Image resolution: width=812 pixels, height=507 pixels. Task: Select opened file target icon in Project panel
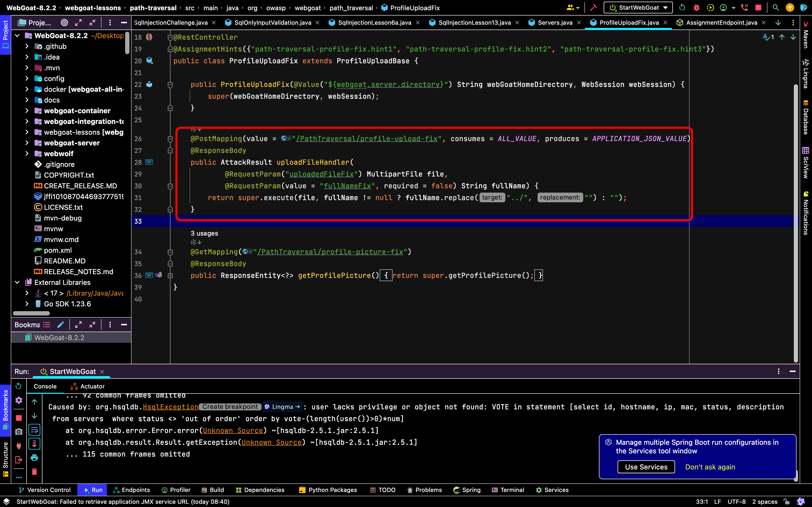pos(64,23)
